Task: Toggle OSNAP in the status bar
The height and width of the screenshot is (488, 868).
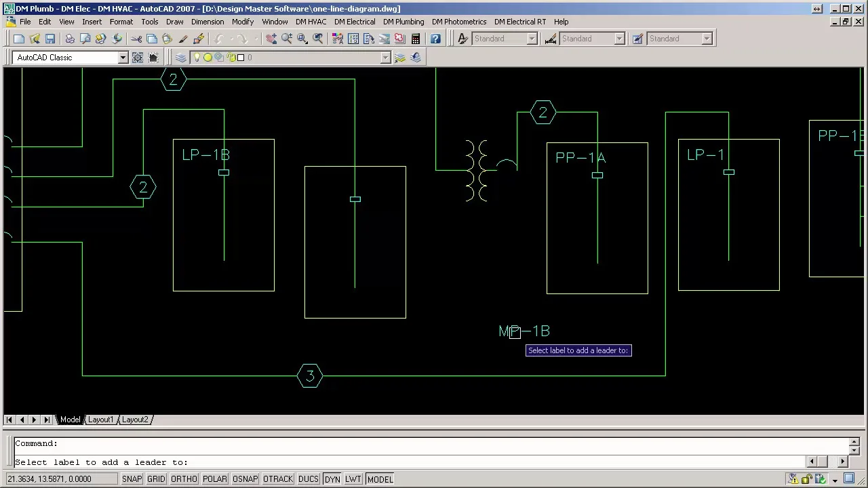Action: (x=245, y=479)
